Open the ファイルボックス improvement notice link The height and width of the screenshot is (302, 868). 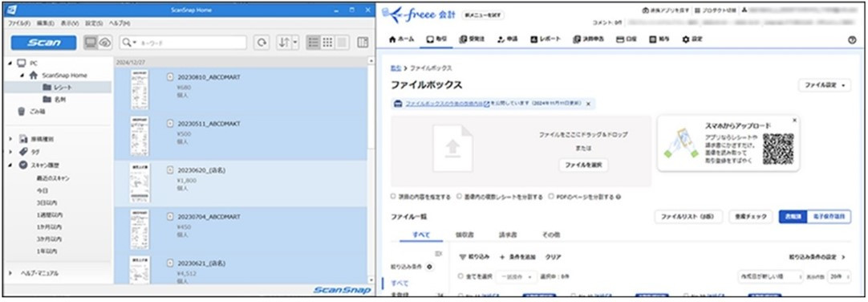(448, 104)
